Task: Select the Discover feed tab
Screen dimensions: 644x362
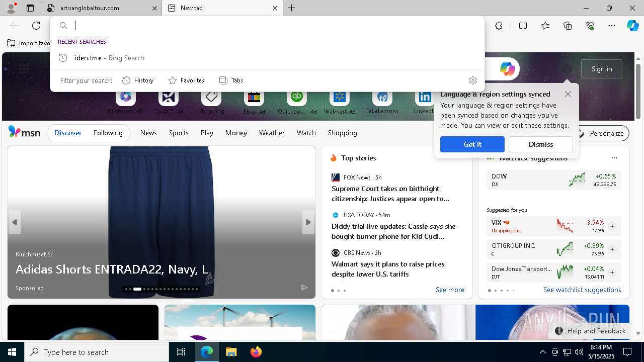Action: point(68,133)
